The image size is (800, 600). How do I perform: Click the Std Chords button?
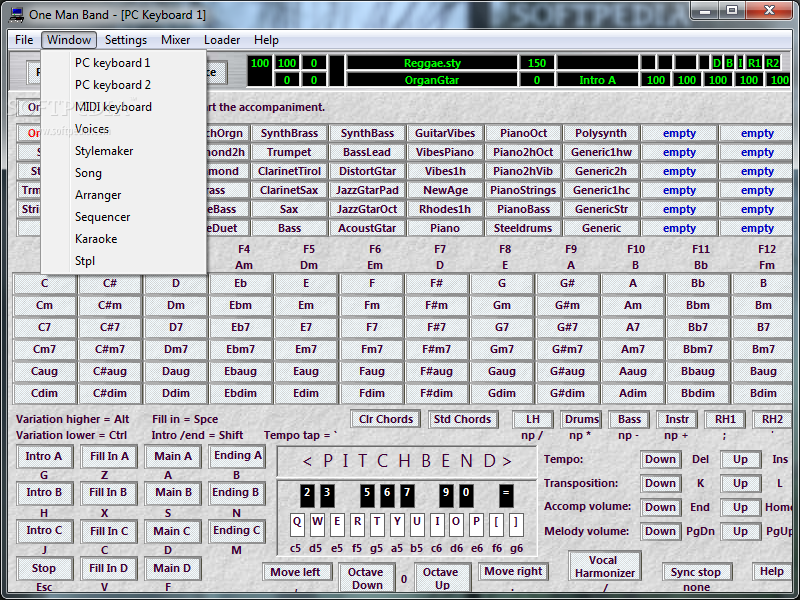pyautogui.click(x=462, y=419)
